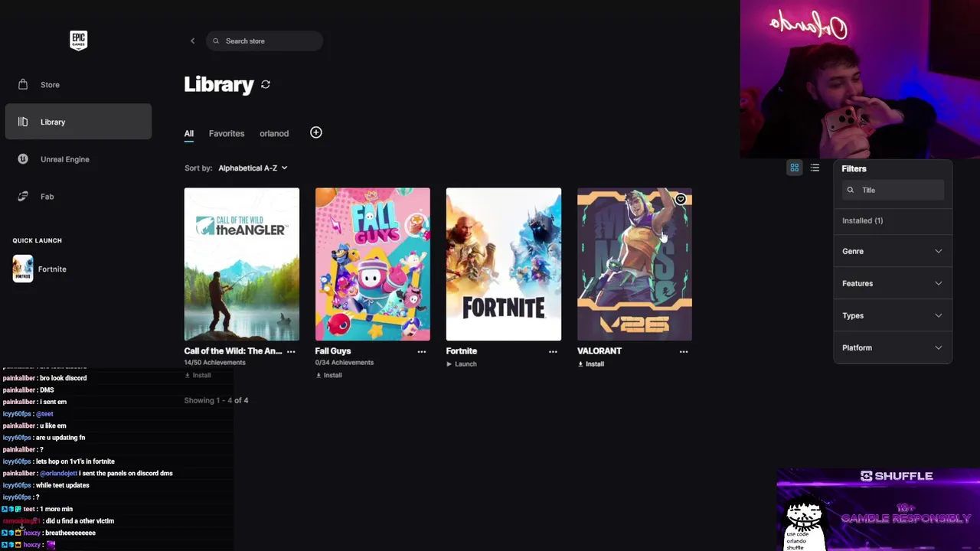This screenshot has width=980, height=551.
Task: Go back with the back arrow
Action: coord(192,41)
